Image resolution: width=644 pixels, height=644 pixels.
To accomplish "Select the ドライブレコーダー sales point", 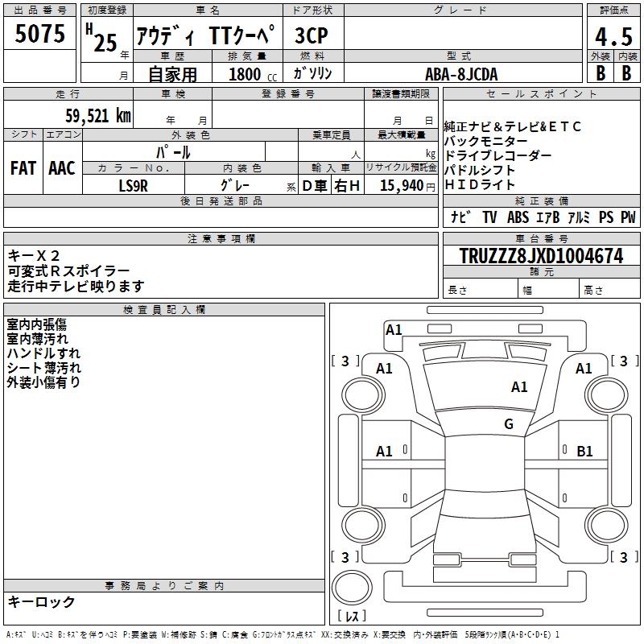I will (497, 155).
